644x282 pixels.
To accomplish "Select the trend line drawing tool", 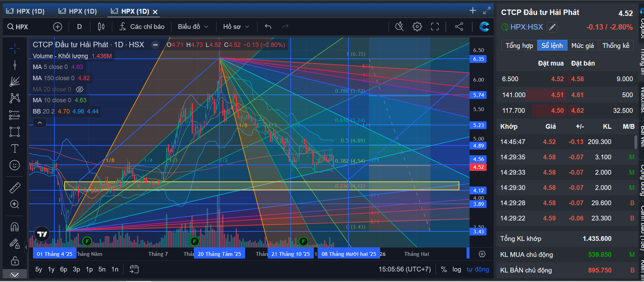I will [x=15, y=65].
